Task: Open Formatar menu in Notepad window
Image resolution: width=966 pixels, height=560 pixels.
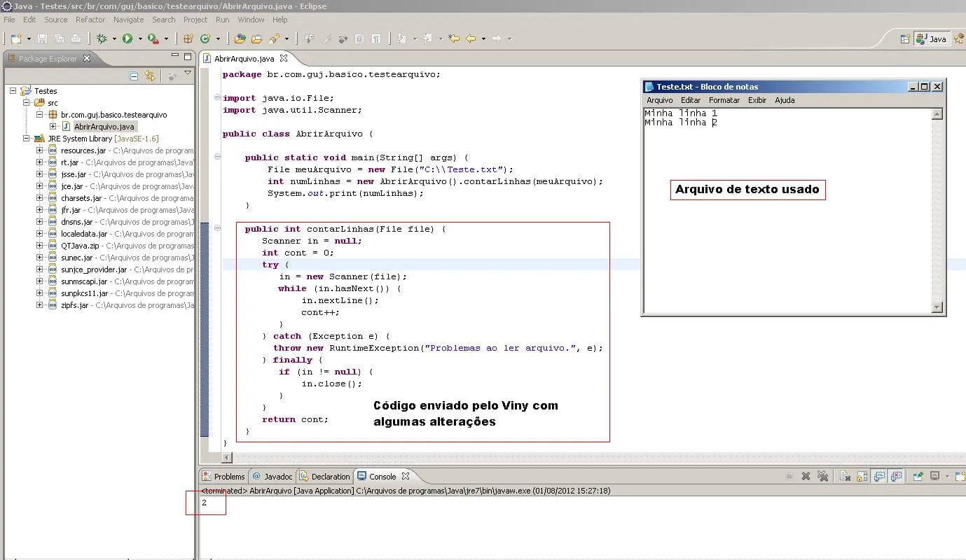Action: (x=724, y=100)
